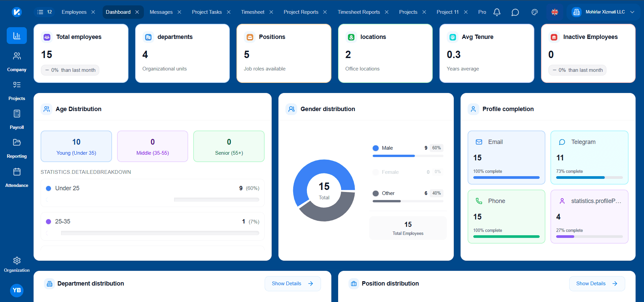
Task: Close the Messages tab
Action: (x=179, y=12)
